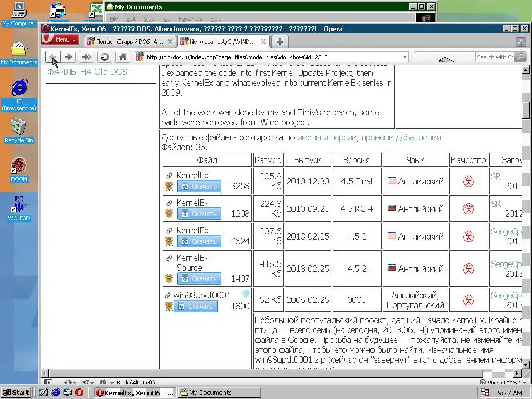Click the vertical scrollbar thumb
The height and width of the screenshot is (399, 532).
(526, 111)
